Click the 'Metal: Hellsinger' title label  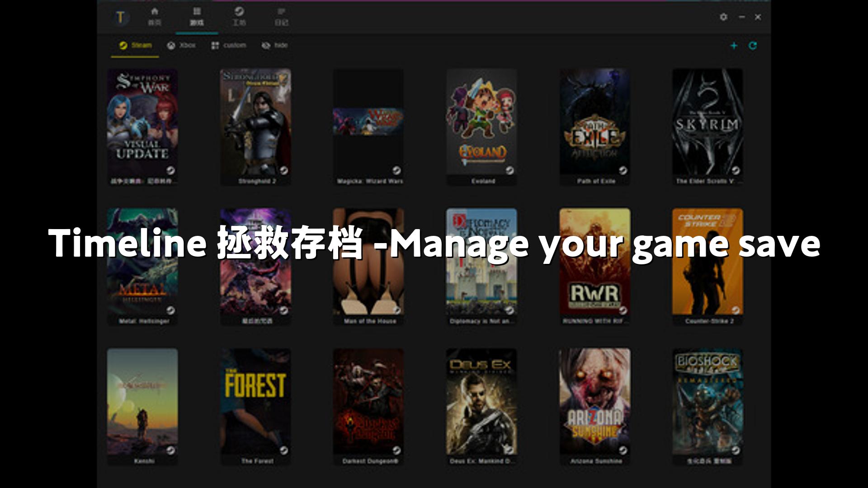point(144,321)
